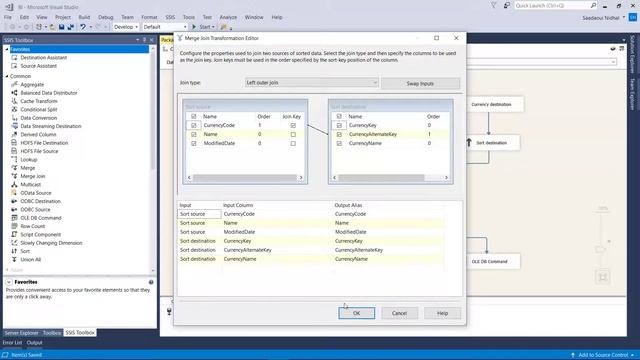Toggle CurrencyName column checkbox

[x=339, y=143]
